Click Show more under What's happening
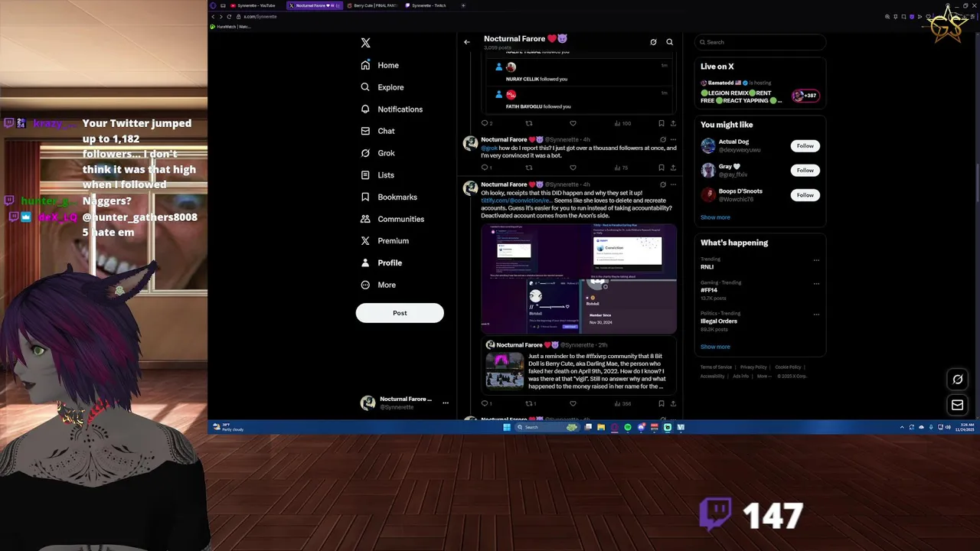Image resolution: width=980 pixels, height=551 pixels. click(715, 347)
